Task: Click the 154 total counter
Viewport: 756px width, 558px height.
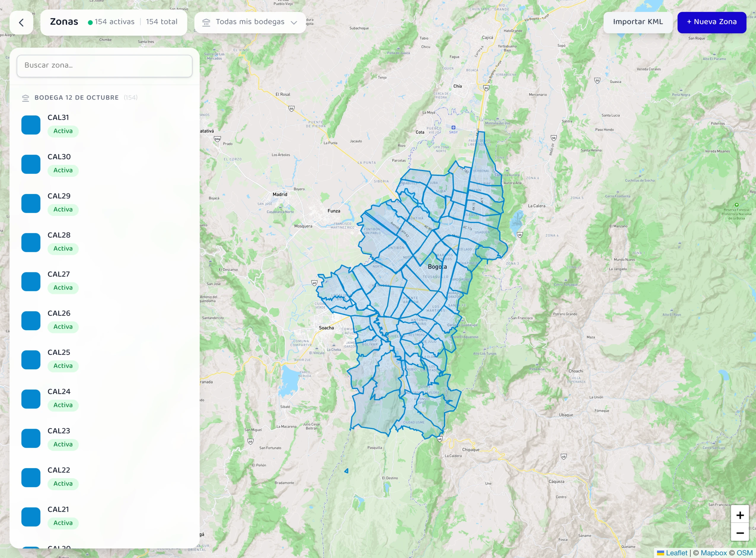Action: coord(162,22)
